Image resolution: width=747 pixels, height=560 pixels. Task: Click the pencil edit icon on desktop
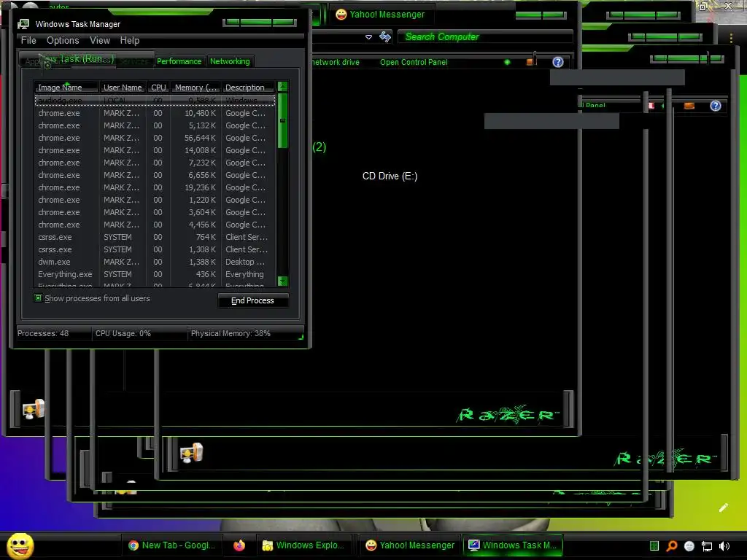723,507
